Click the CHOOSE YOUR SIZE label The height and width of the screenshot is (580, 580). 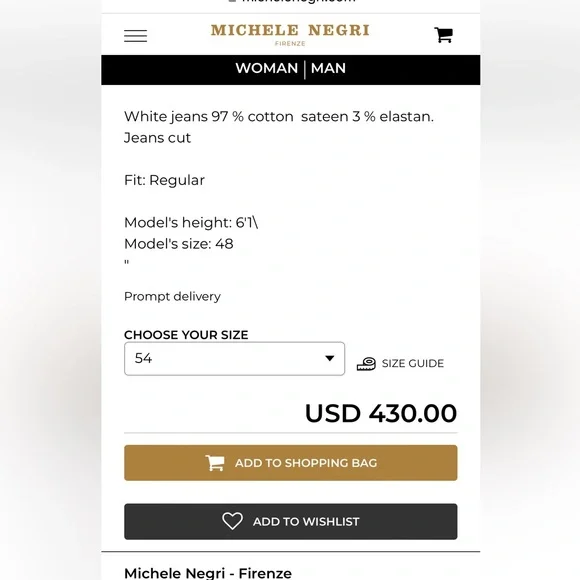point(186,335)
